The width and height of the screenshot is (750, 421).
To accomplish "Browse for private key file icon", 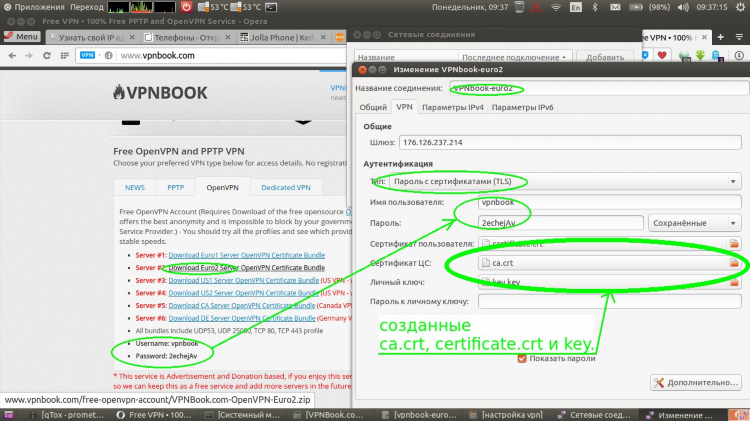I will pos(734,282).
